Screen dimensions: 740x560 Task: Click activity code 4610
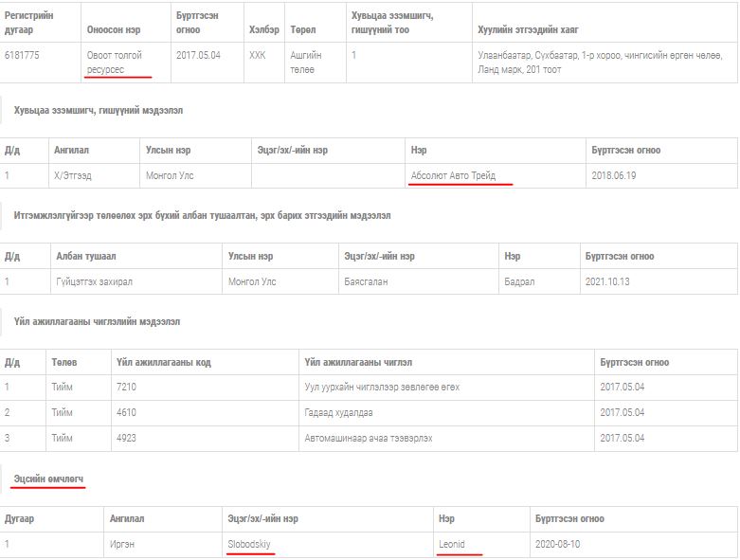[x=126, y=412]
